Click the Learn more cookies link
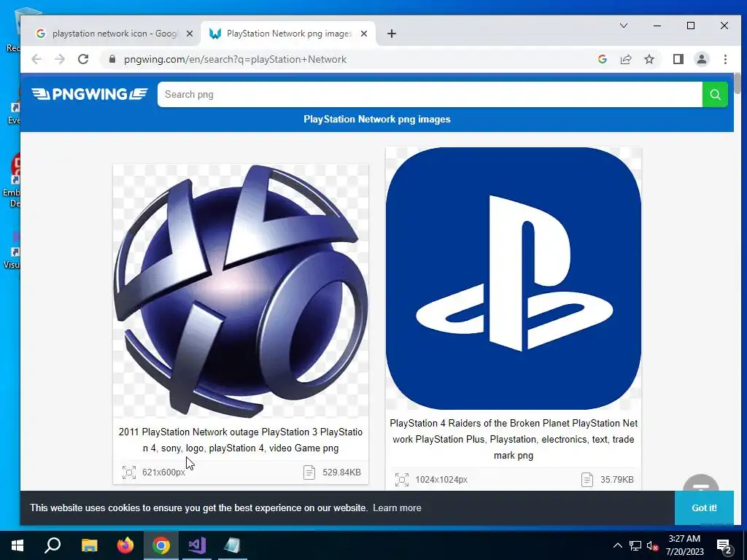Image resolution: width=747 pixels, height=560 pixels. (397, 508)
